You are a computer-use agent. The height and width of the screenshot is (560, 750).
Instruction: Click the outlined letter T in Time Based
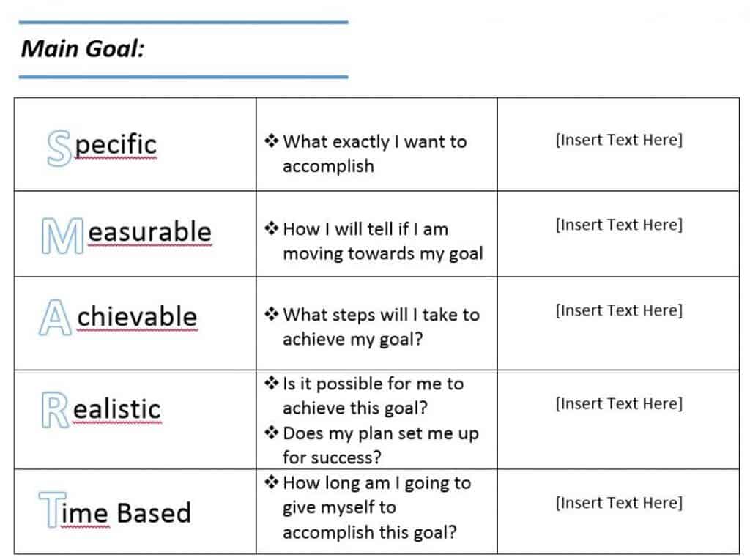click(x=52, y=509)
